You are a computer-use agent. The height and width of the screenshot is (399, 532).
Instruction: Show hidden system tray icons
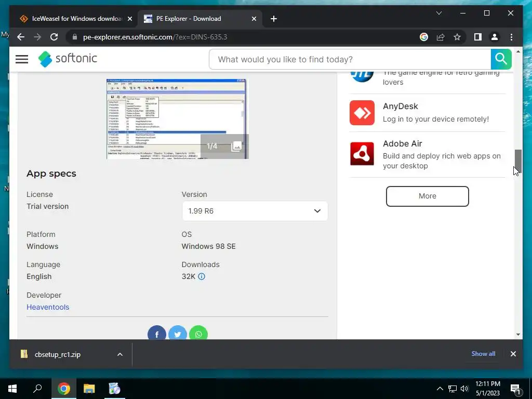point(440,389)
